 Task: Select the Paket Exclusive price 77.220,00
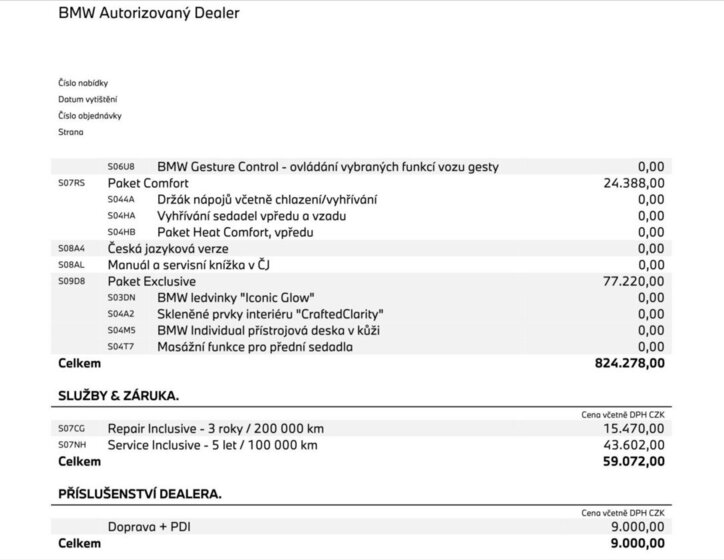[x=634, y=281]
